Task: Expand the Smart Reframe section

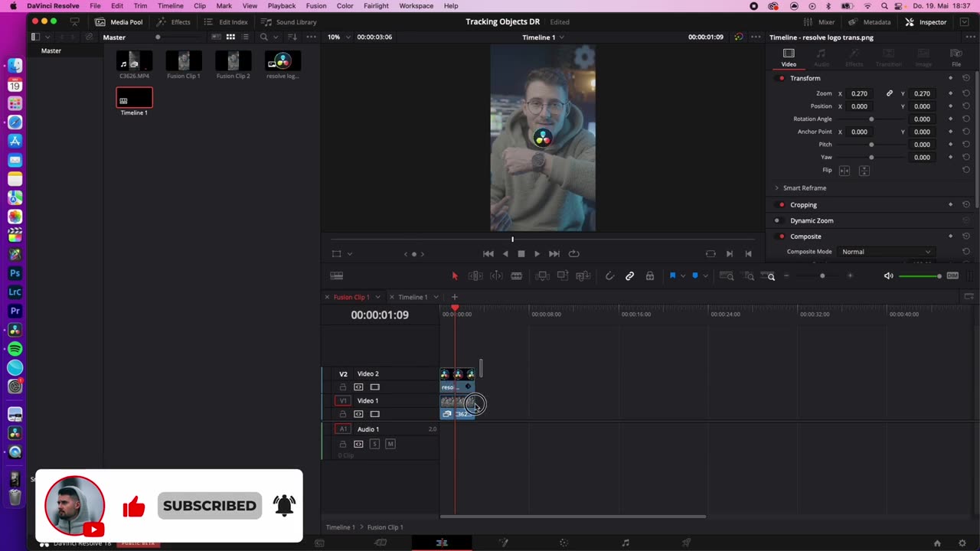Action: click(776, 187)
